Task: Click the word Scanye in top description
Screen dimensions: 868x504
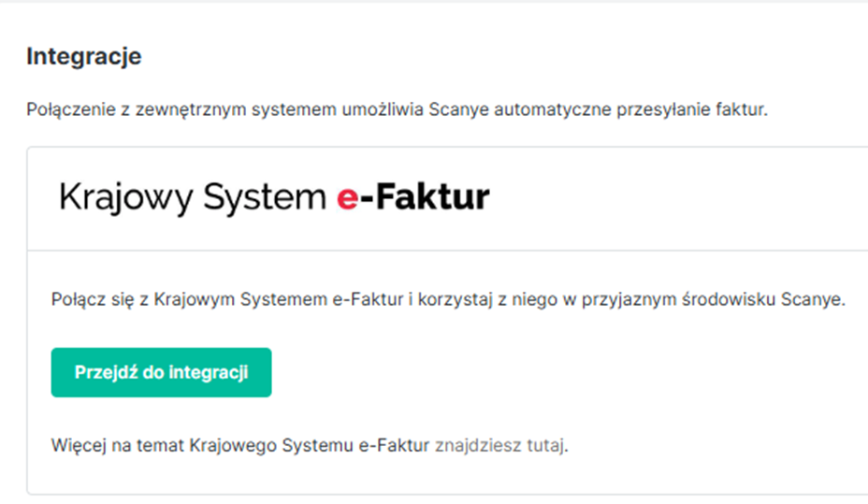Action: (456, 109)
